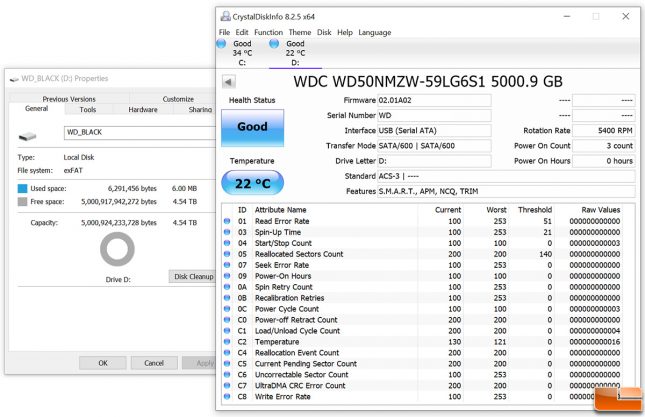
Task: Click status dot for Seek Error Rate
Action: (x=227, y=265)
